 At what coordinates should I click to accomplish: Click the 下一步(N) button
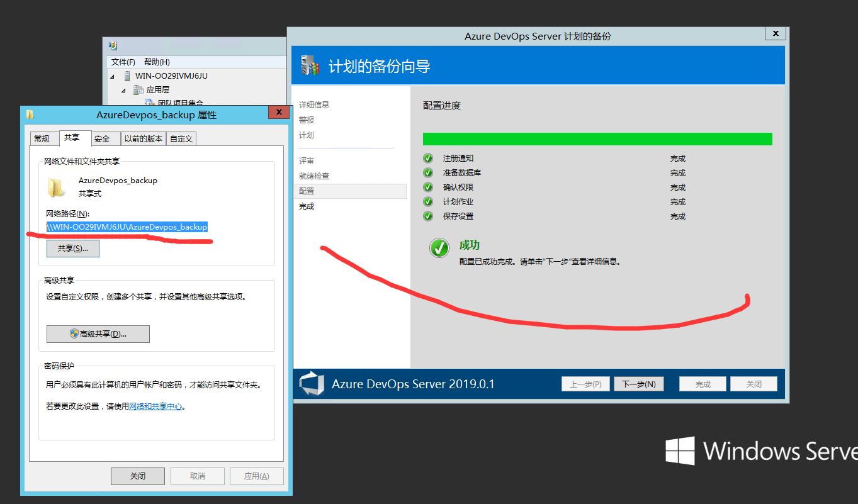pyautogui.click(x=638, y=384)
